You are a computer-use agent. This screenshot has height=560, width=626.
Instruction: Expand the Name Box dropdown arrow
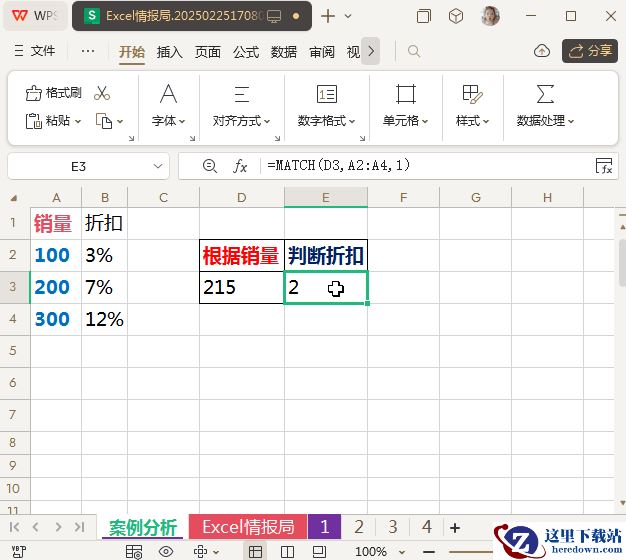pyautogui.click(x=158, y=166)
